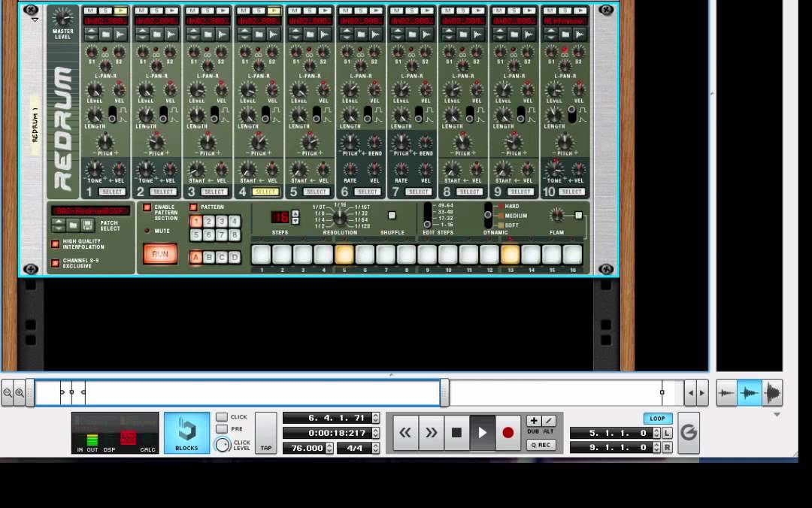
Task: Click the Dub plus button
Action: pyautogui.click(x=533, y=421)
